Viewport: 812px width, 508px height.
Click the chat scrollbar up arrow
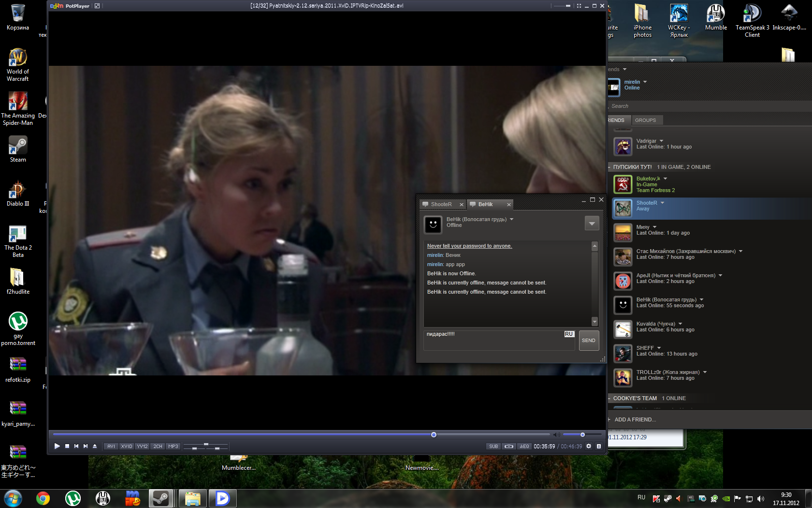[594, 246]
